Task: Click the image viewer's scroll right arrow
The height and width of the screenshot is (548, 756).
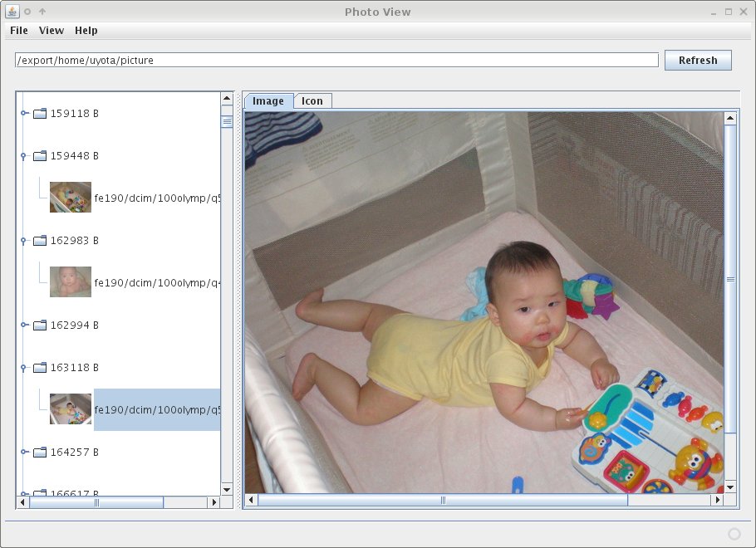Action: pos(717,501)
